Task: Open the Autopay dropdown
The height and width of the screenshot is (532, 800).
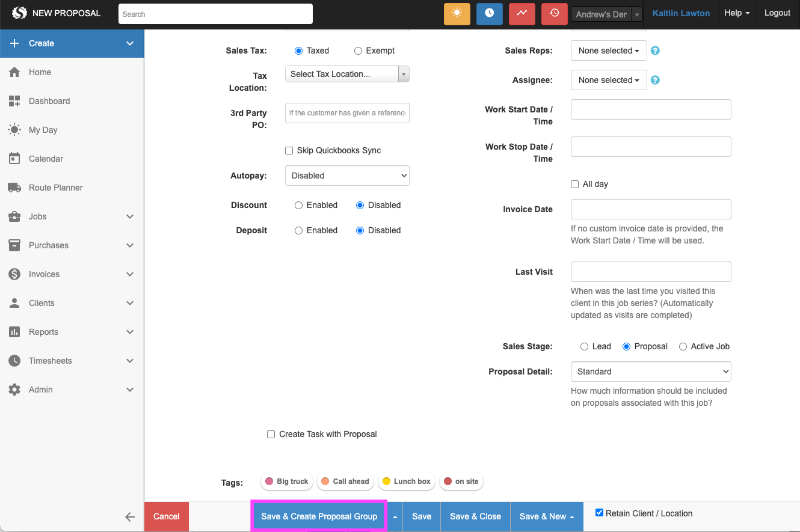Action: (x=347, y=176)
